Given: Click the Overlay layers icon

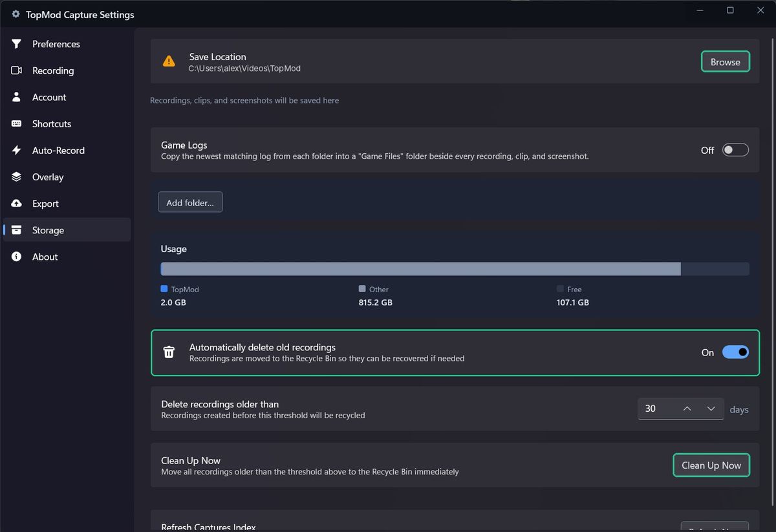Looking at the screenshot, I should [x=17, y=176].
